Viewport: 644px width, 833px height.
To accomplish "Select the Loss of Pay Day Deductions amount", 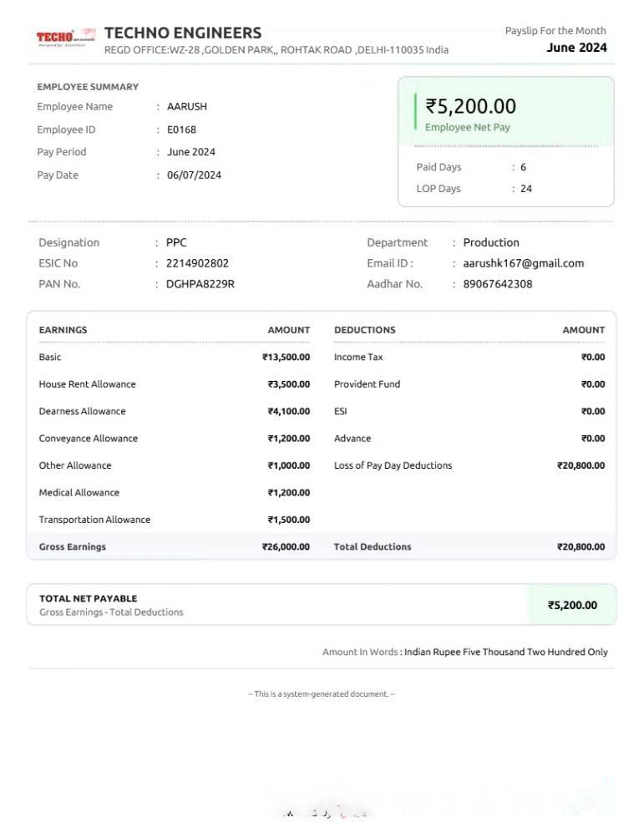I will tap(581, 465).
